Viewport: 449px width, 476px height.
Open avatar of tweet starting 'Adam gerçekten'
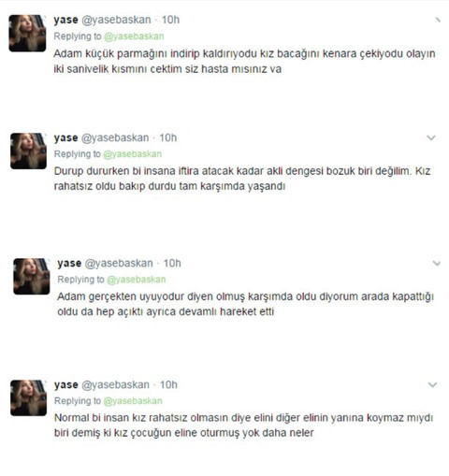click(x=32, y=276)
